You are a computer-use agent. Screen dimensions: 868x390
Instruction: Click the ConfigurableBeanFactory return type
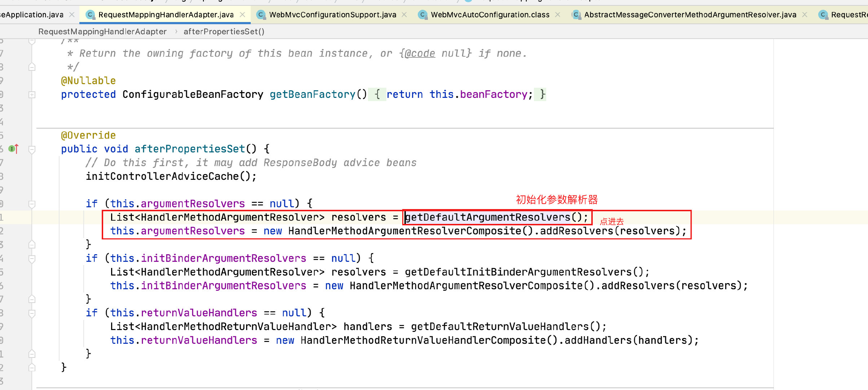pyautogui.click(x=193, y=94)
